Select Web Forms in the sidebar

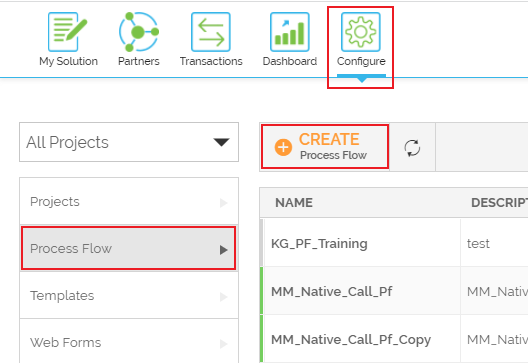coord(129,341)
